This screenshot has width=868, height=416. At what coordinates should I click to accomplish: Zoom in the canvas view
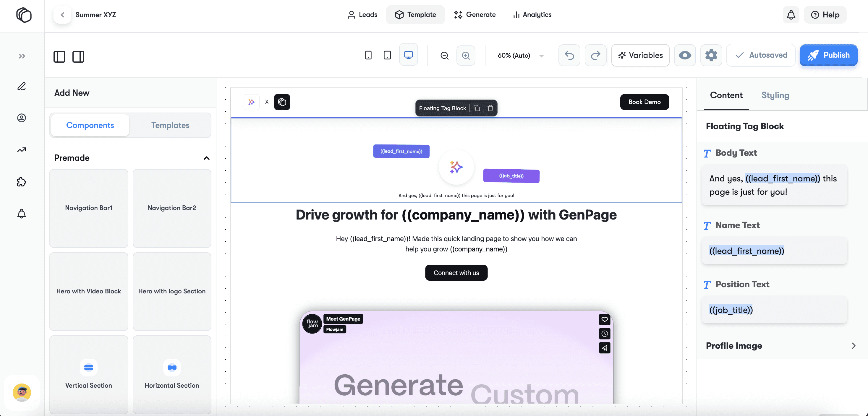point(466,56)
